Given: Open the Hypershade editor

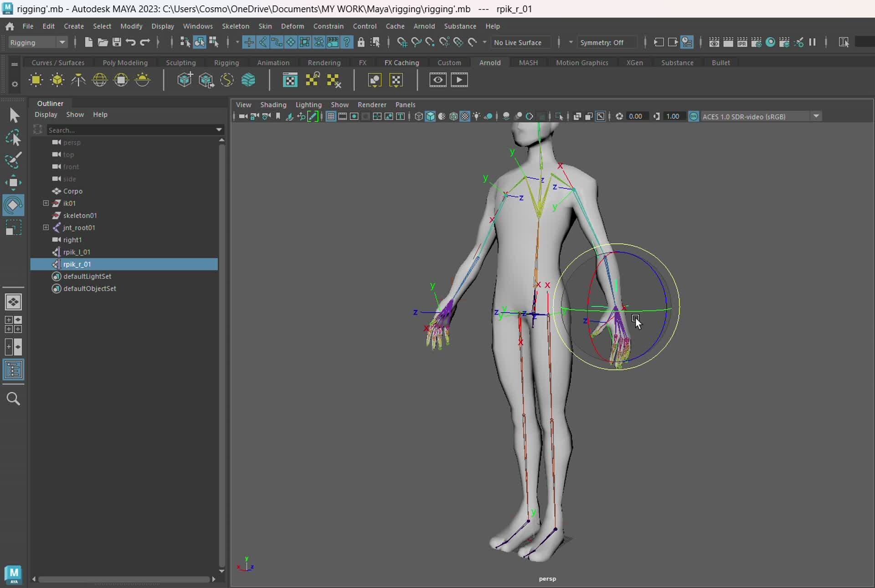Looking at the screenshot, I should pos(770,42).
